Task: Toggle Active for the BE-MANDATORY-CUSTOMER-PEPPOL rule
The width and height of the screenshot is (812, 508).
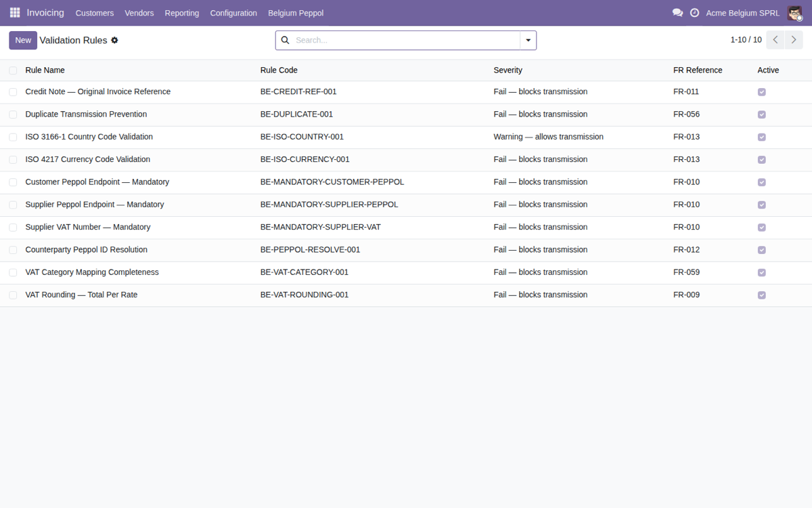Action: (x=762, y=182)
